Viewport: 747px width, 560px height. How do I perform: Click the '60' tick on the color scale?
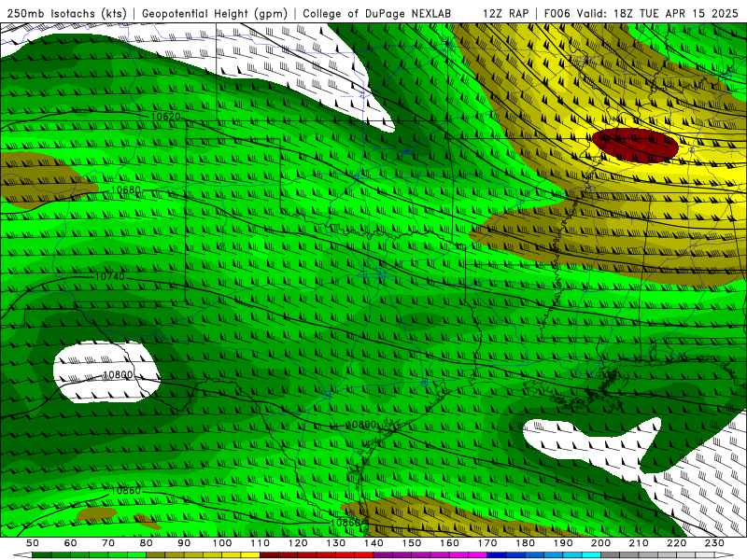[70, 543]
